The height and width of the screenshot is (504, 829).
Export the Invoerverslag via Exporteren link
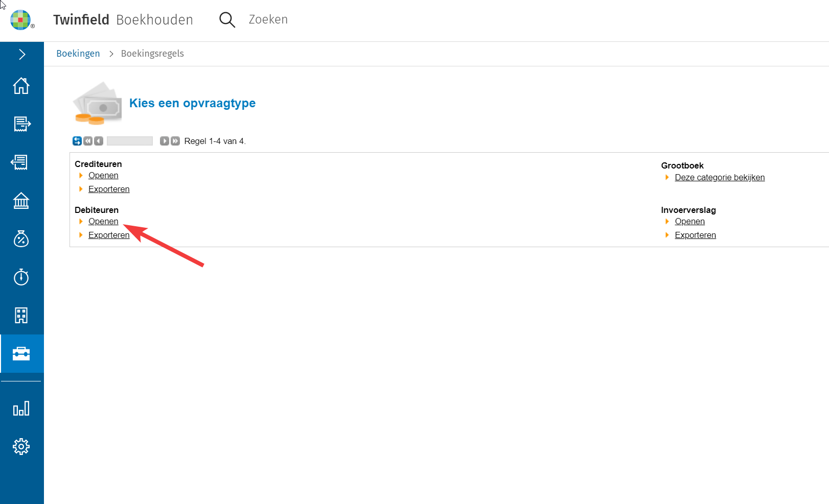pyautogui.click(x=695, y=235)
